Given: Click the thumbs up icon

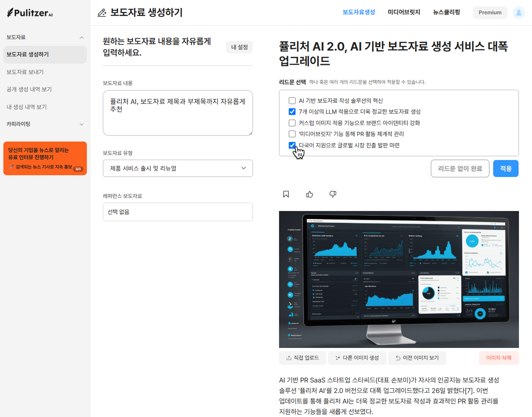Looking at the screenshot, I should point(309,194).
